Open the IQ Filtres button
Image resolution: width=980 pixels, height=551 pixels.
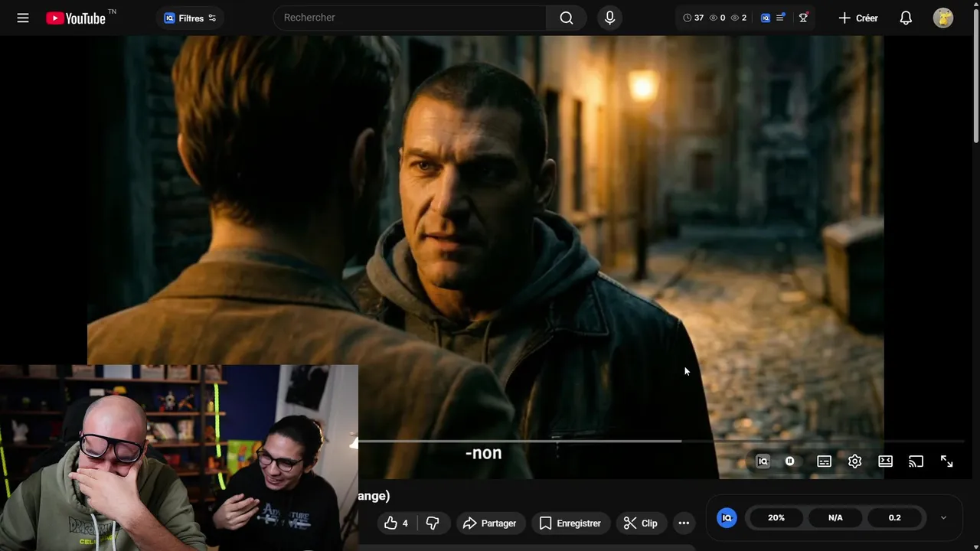[190, 18]
